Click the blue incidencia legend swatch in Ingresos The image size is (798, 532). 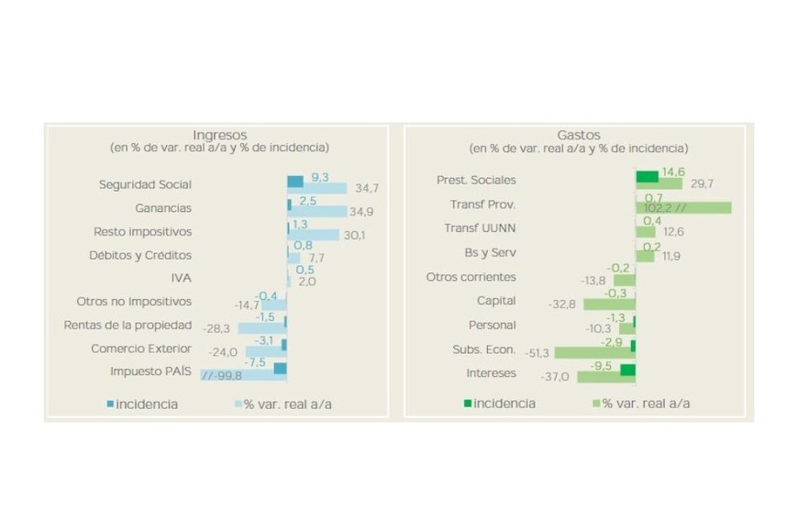click(x=110, y=405)
